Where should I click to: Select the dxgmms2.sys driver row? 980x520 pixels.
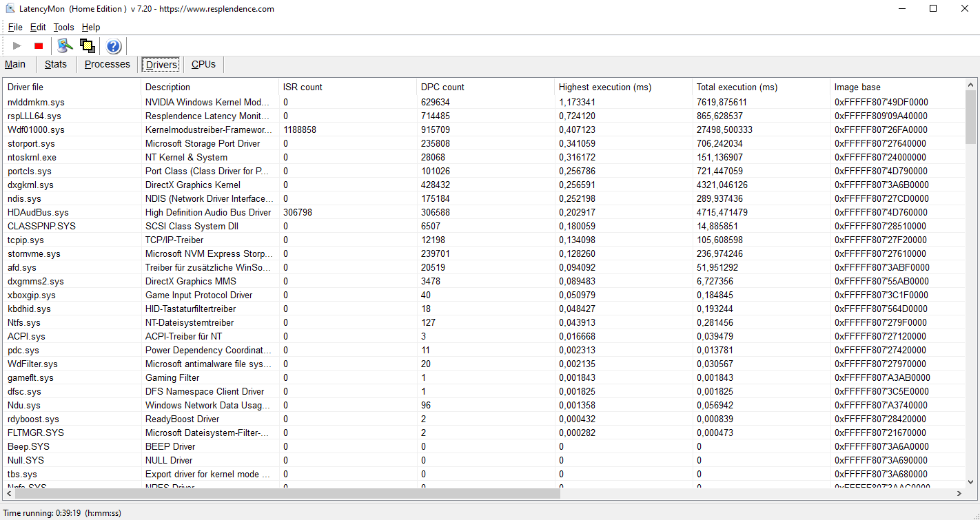[x=484, y=281]
